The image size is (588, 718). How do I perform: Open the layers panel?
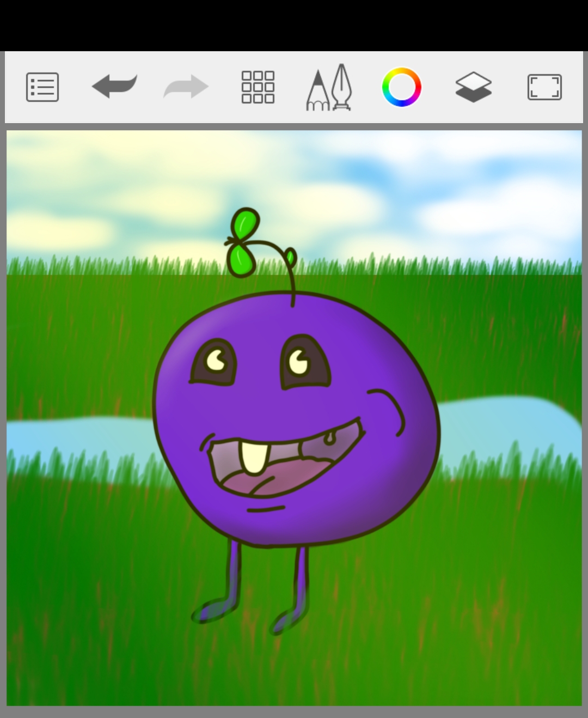click(474, 87)
